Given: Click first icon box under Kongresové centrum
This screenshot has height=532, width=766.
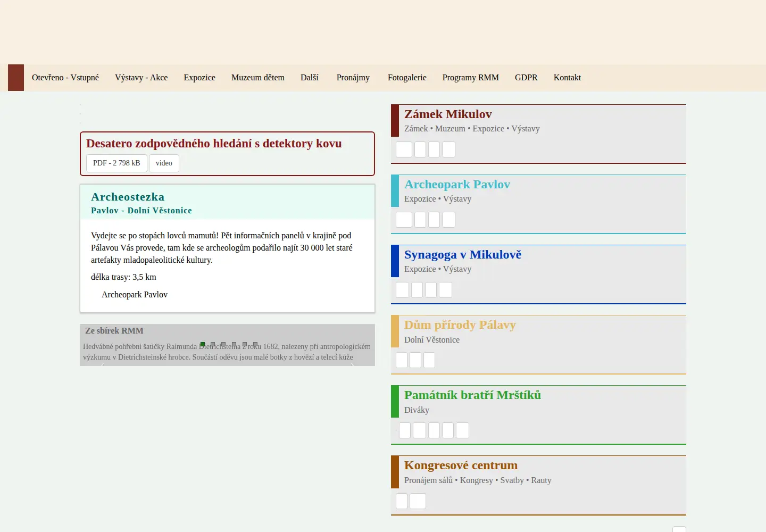Looking at the screenshot, I should coord(402,501).
